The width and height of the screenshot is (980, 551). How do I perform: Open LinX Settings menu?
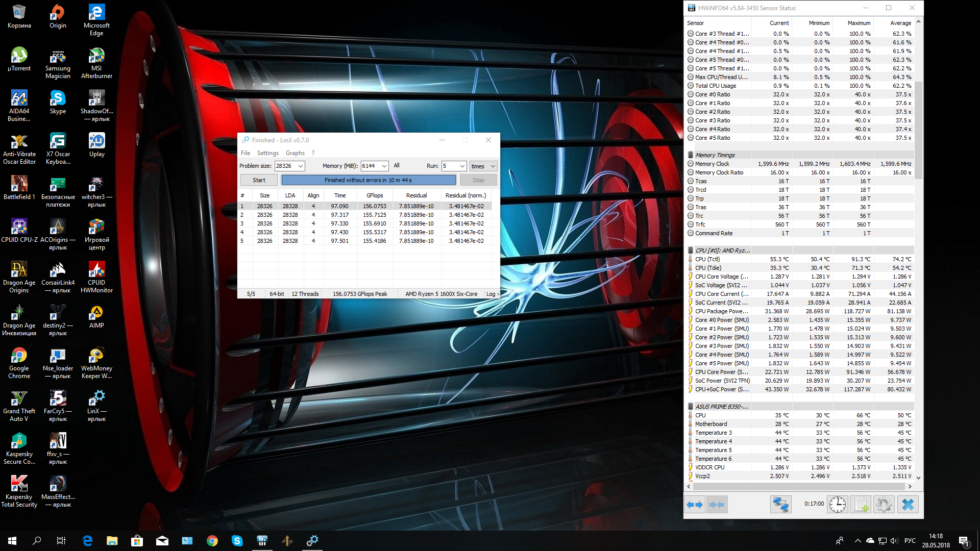pyautogui.click(x=267, y=153)
